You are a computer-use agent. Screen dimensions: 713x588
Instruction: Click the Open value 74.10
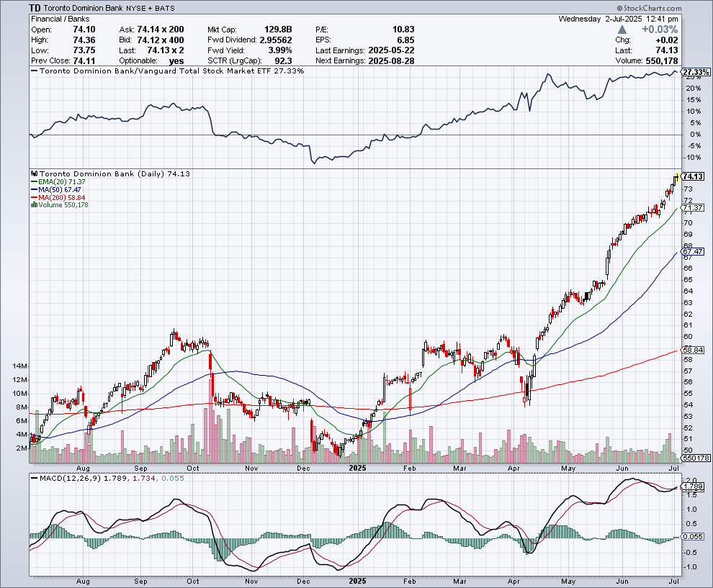pos(84,30)
